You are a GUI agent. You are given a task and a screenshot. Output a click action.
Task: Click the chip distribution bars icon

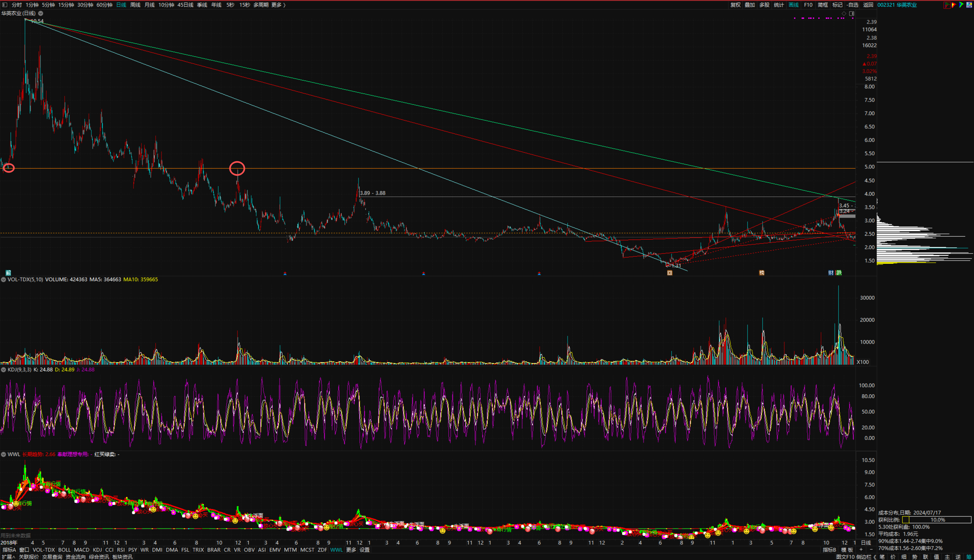point(947,5)
